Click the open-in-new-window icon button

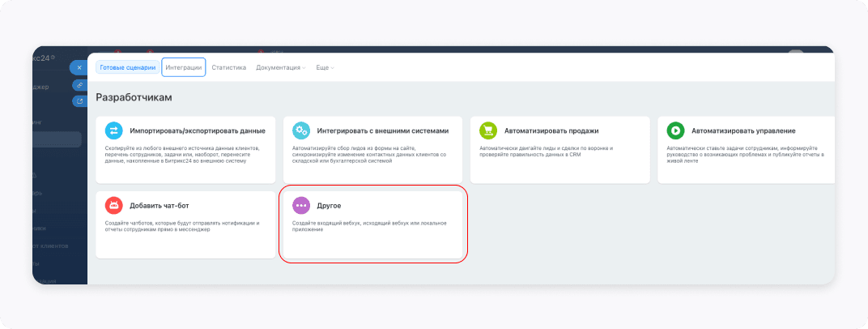click(x=80, y=100)
